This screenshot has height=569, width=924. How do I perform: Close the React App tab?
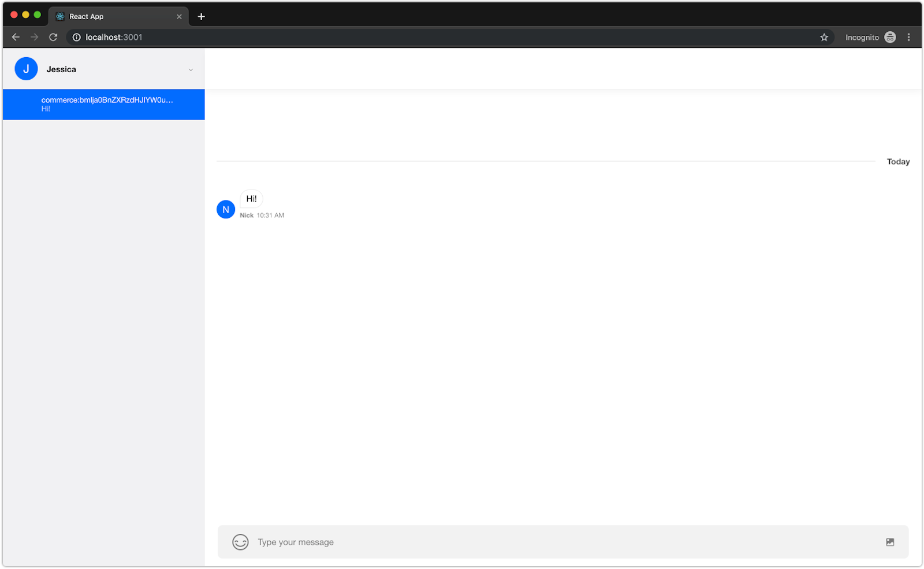[179, 16]
